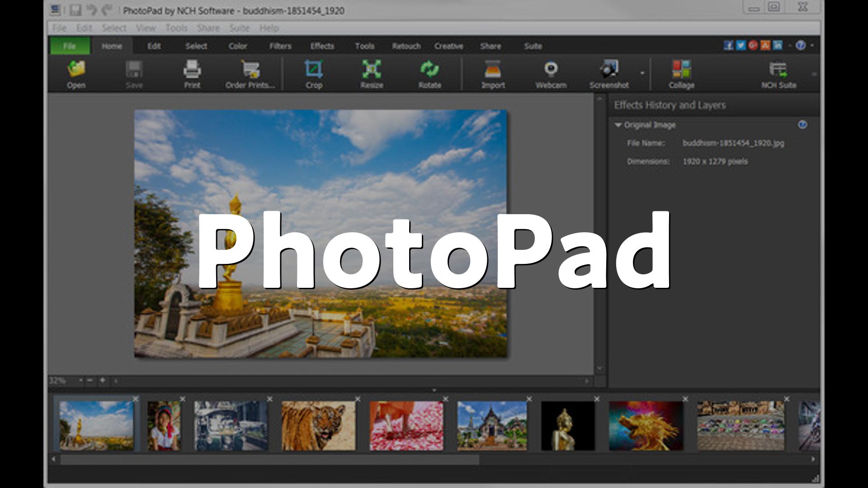The image size is (868, 488).
Task: Close the Buddha landscape thumbnail
Action: pyautogui.click(x=135, y=399)
